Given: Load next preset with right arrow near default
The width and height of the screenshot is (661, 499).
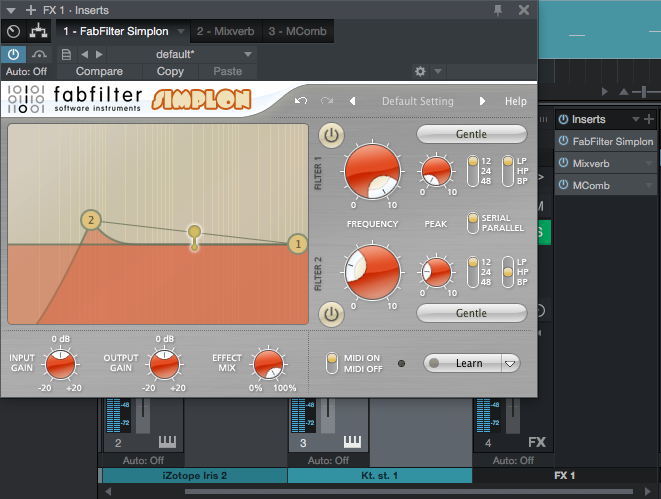Looking at the screenshot, I should pyautogui.click(x=99, y=54).
